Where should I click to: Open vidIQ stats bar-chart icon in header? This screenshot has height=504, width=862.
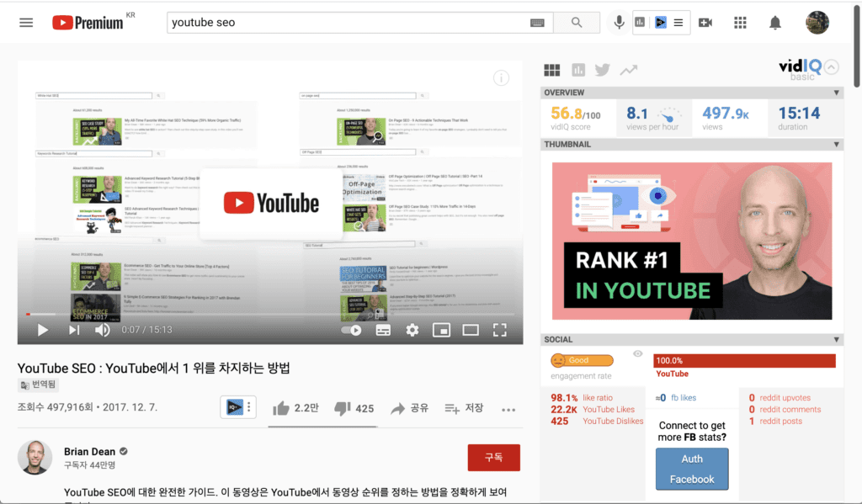pos(641,23)
